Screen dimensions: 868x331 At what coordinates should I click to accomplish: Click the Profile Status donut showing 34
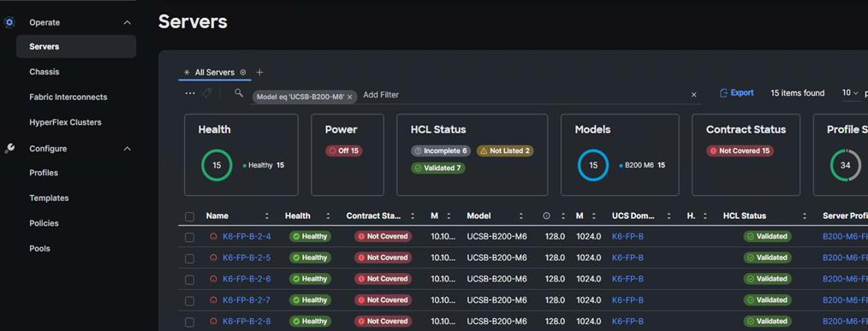tap(845, 166)
